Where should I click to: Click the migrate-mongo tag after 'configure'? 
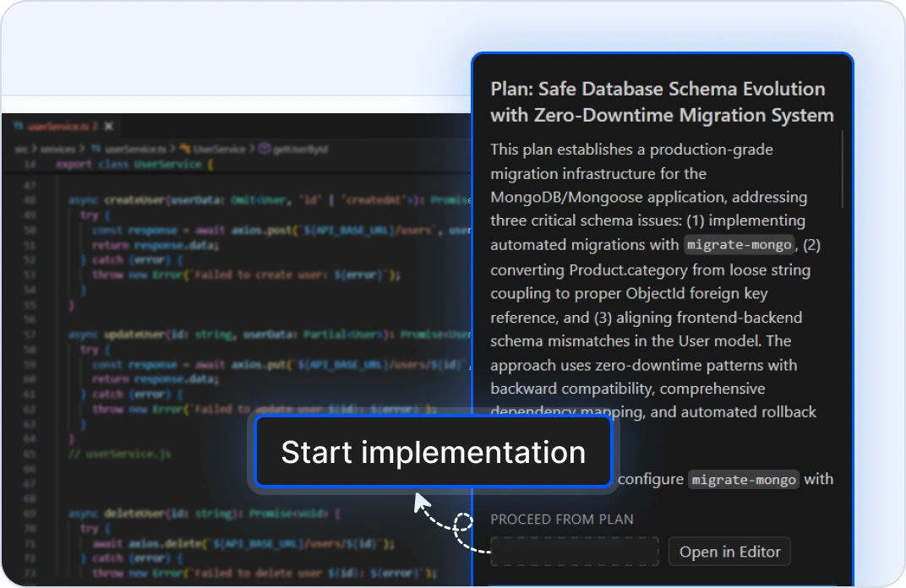pos(743,480)
